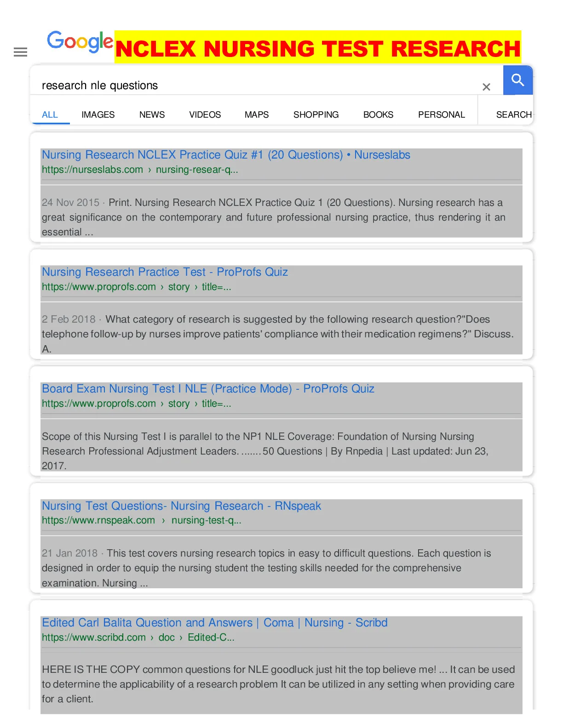Image resolution: width=563 pixels, height=728 pixels.
Task: Open the MAPS tab
Action: click(257, 114)
